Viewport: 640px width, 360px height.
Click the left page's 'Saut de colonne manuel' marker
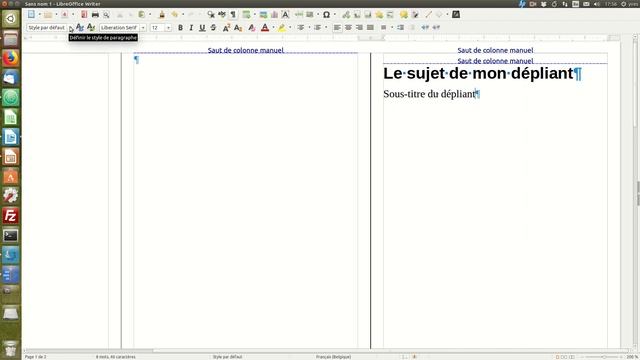(246, 50)
